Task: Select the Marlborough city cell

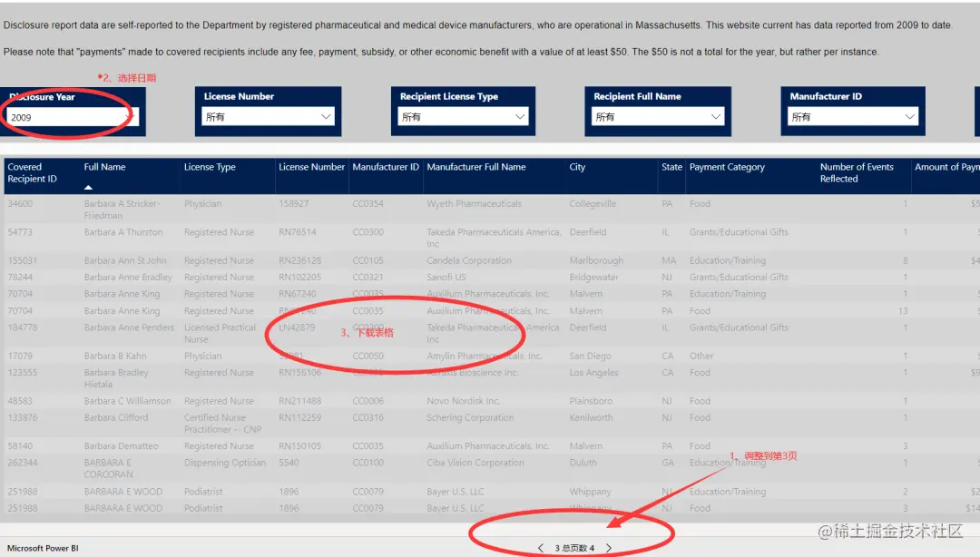Action: tap(595, 260)
